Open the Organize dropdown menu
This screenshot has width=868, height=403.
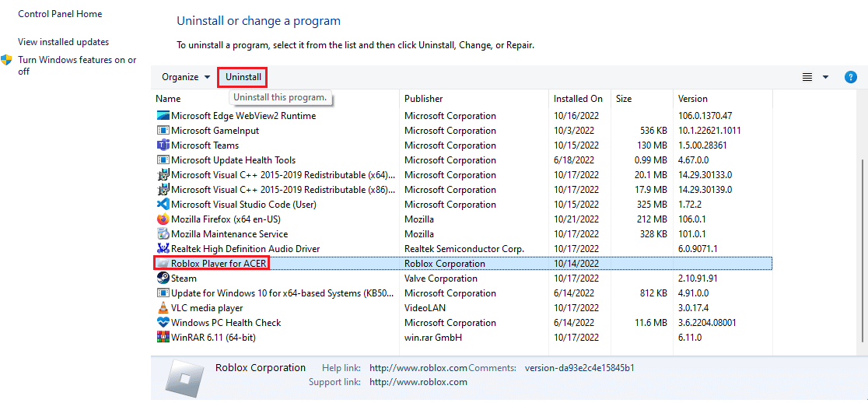[186, 78]
